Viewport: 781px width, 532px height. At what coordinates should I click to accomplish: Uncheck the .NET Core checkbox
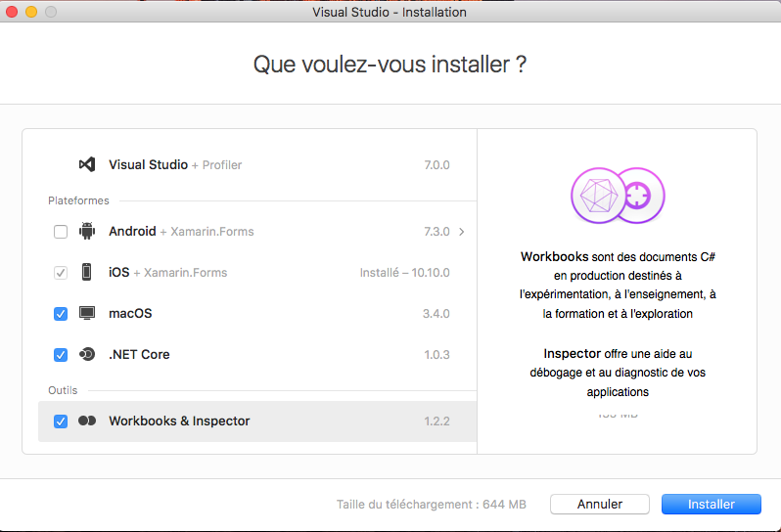pyautogui.click(x=61, y=355)
